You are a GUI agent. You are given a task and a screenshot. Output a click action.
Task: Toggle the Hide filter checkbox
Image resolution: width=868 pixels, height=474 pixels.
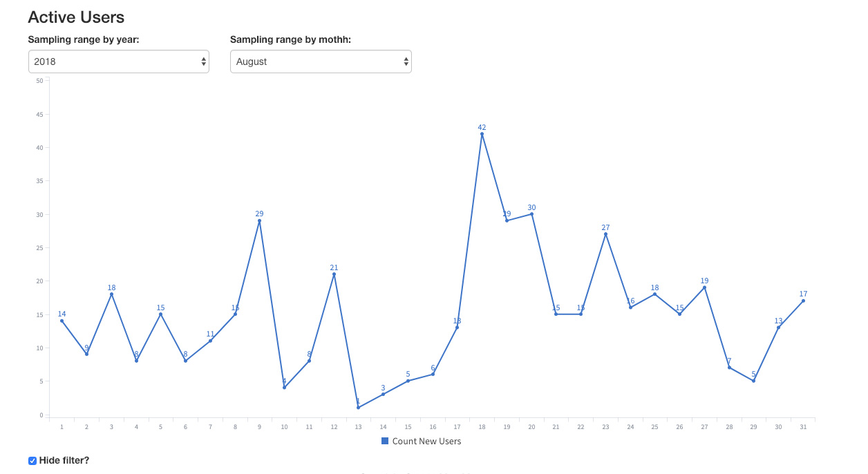(x=32, y=461)
